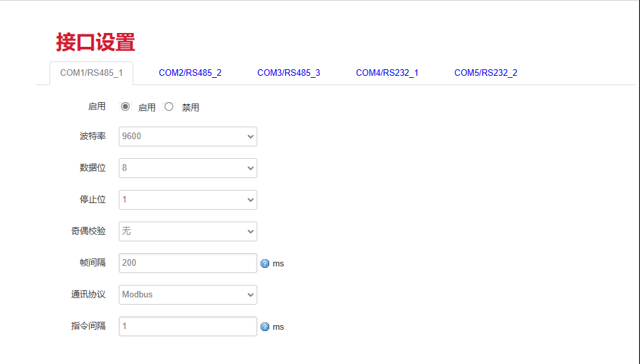Open the 波特率 dropdown showing 9600

coord(188,136)
